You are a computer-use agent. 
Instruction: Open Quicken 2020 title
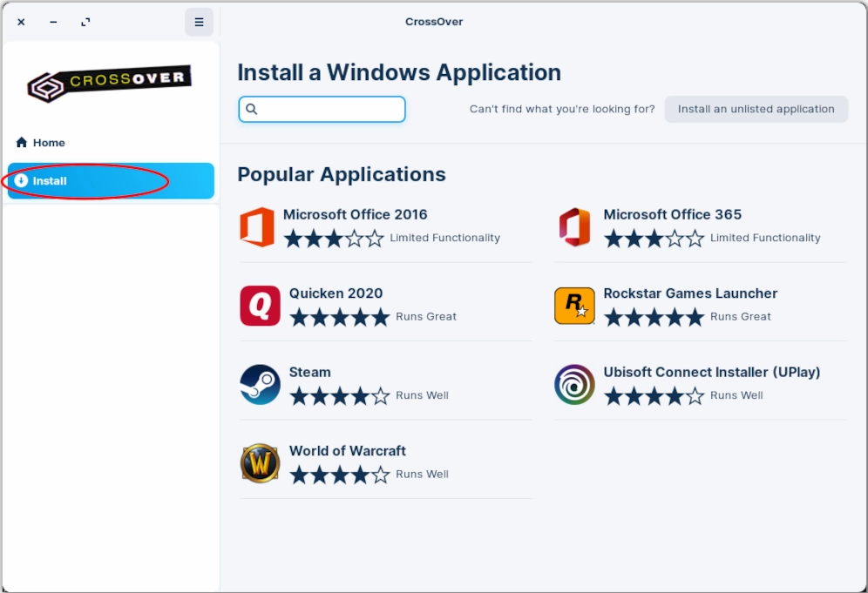[336, 293]
